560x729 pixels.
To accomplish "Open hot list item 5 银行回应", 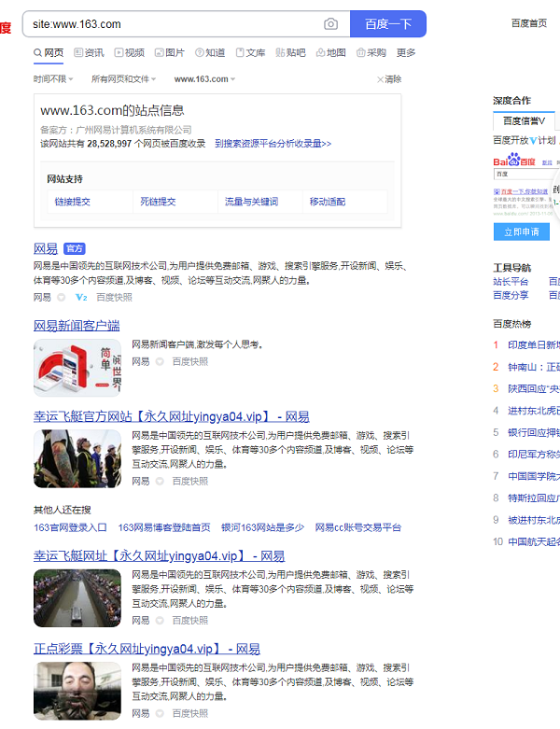I will (534, 432).
